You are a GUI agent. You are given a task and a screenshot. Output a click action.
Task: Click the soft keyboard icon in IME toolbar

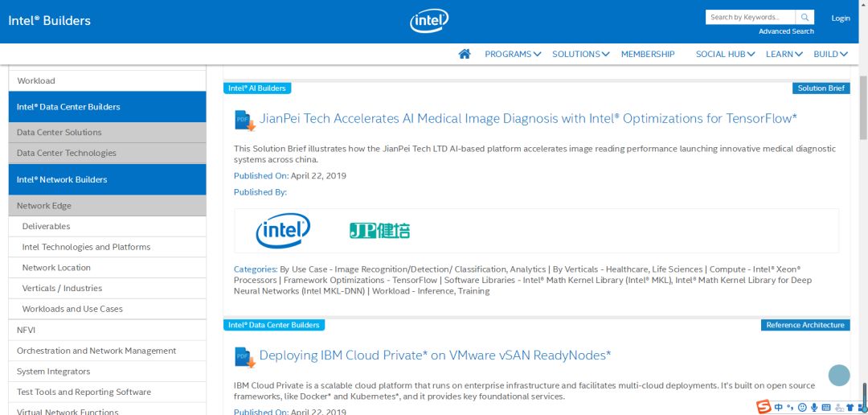827,407
